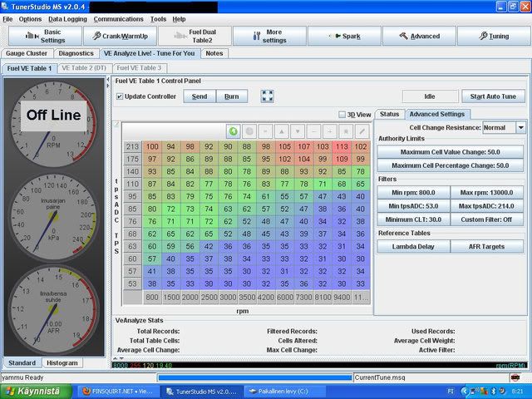532x399 pixels.
Task: Click the network connection tray icon
Action: tap(474, 392)
